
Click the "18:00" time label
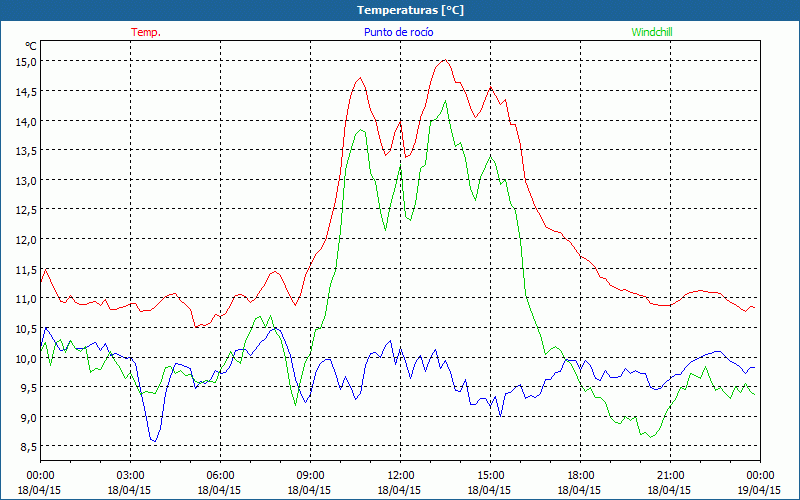click(580, 476)
